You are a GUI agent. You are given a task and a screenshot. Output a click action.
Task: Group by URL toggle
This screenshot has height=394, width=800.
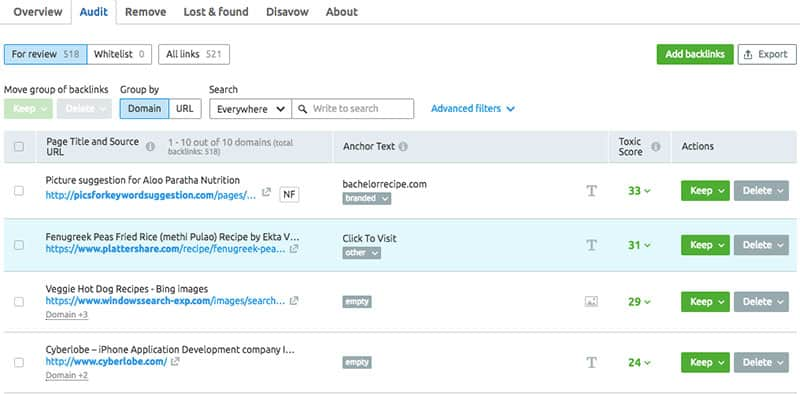pos(185,109)
